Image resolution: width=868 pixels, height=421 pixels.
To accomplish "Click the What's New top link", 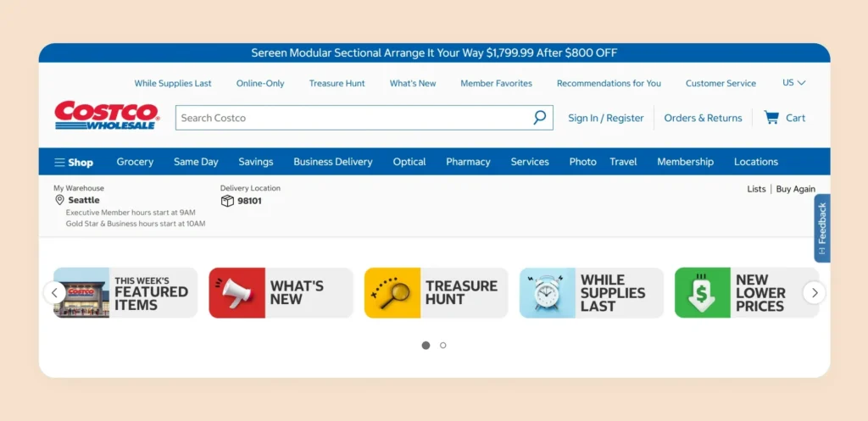I will (x=413, y=84).
